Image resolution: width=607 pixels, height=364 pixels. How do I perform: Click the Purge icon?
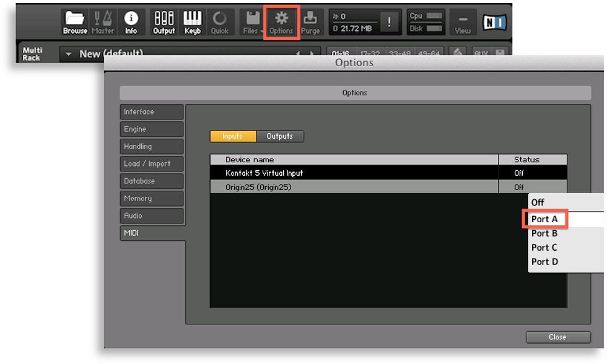(310, 22)
